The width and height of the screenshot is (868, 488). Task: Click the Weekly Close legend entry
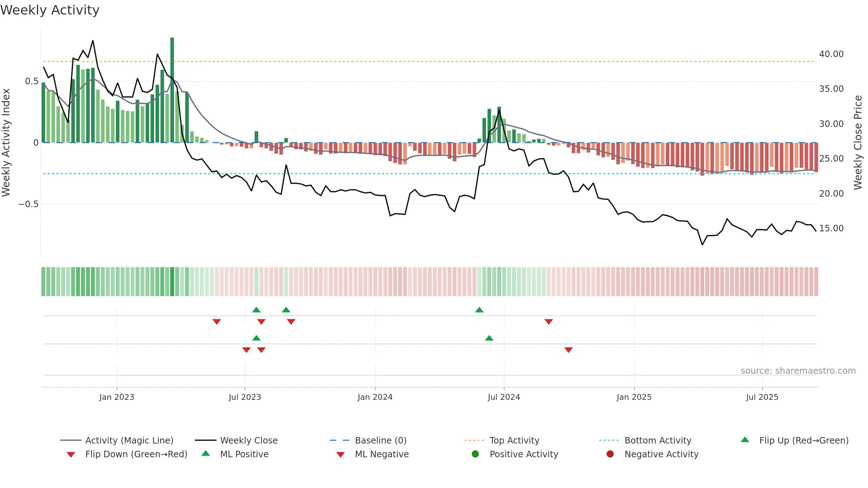coord(236,440)
